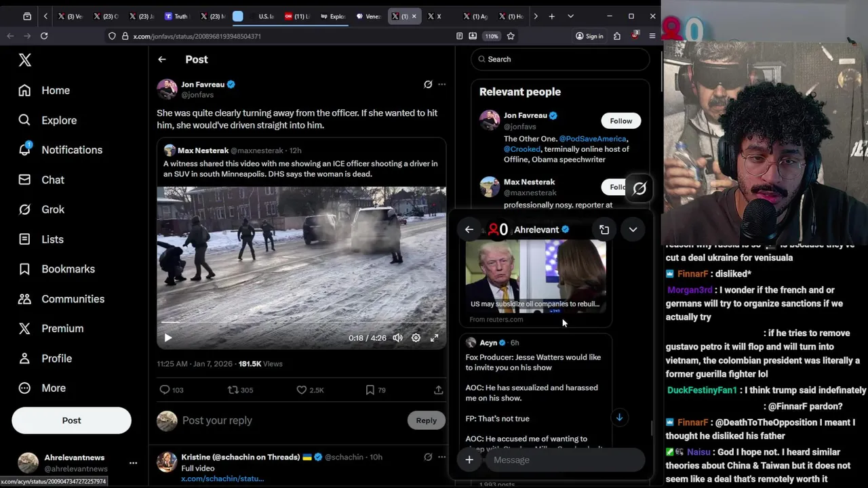Open account menu dots beside Ahrelevantnews
Image resolution: width=868 pixels, height=488 pixels.
(x=133, y=463)
